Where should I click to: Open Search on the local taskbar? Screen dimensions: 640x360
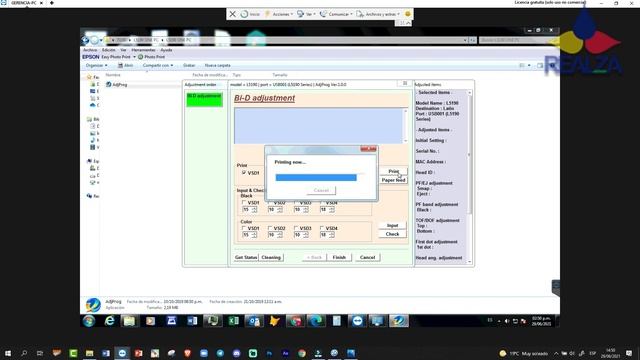pyautogui.click(x=24, y=353)
